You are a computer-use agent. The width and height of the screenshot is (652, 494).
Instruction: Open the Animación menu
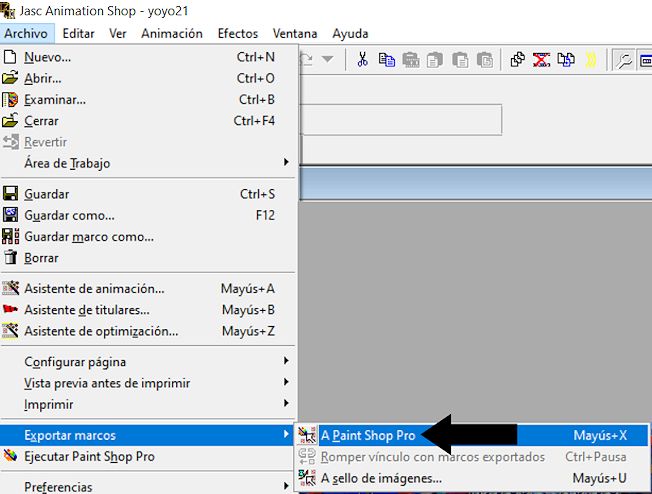coord(172,34)
